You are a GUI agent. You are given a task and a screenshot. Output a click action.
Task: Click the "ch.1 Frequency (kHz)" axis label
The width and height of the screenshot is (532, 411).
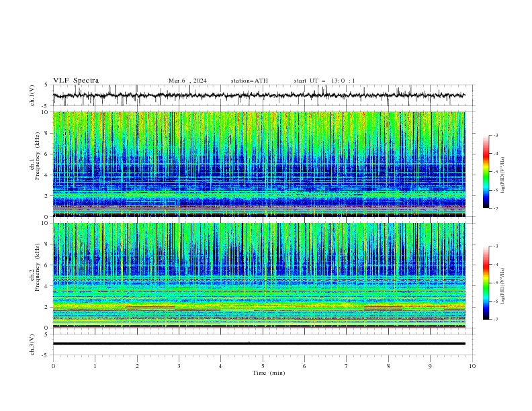pyautogui.click(x=36, y=154)
